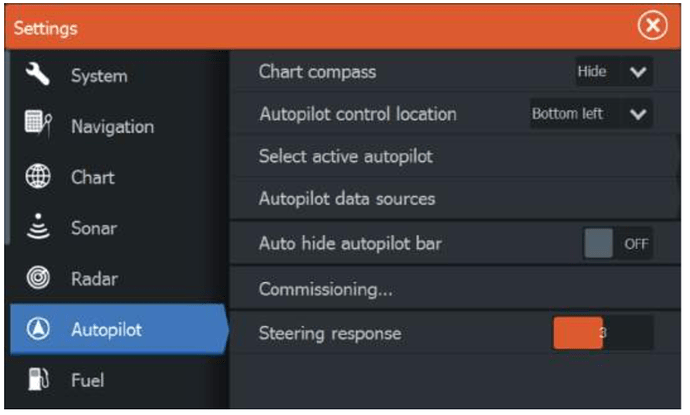Click the Steering response slider

[x=603, y=333]
